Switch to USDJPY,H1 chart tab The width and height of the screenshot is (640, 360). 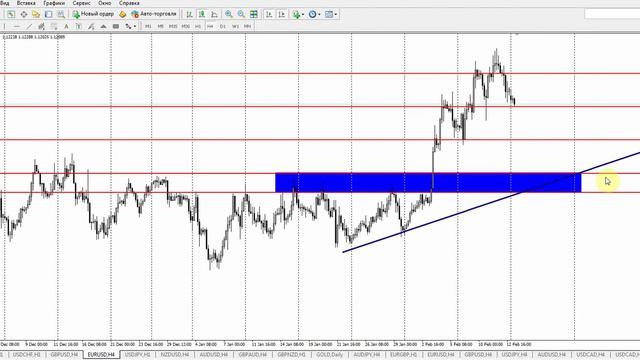point(137,355)
